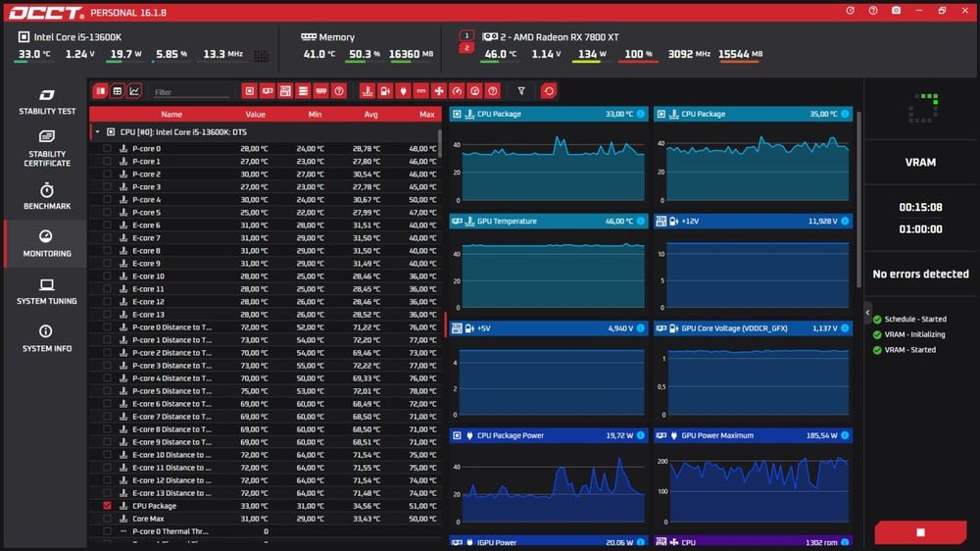Collapse the CPU [#0] Intel Core tree
This screenshot has width=980, height=551.
click(97, 132)
